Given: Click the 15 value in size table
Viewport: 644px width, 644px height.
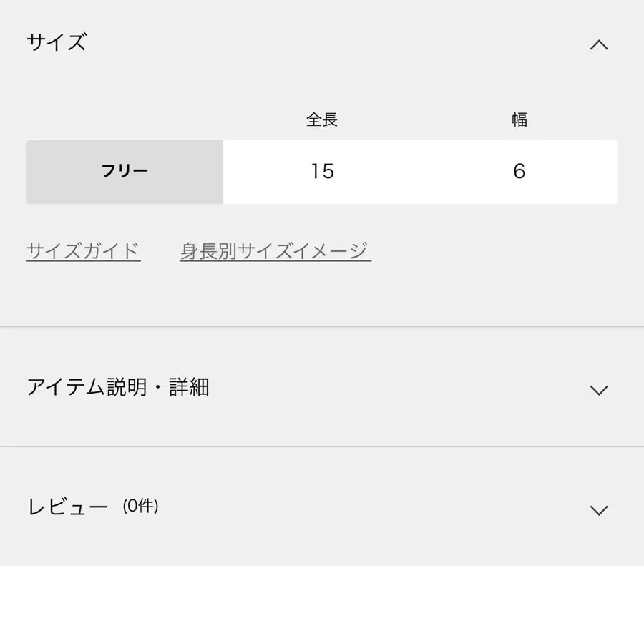Looking at the screenshot, I should tap(321, 172).
